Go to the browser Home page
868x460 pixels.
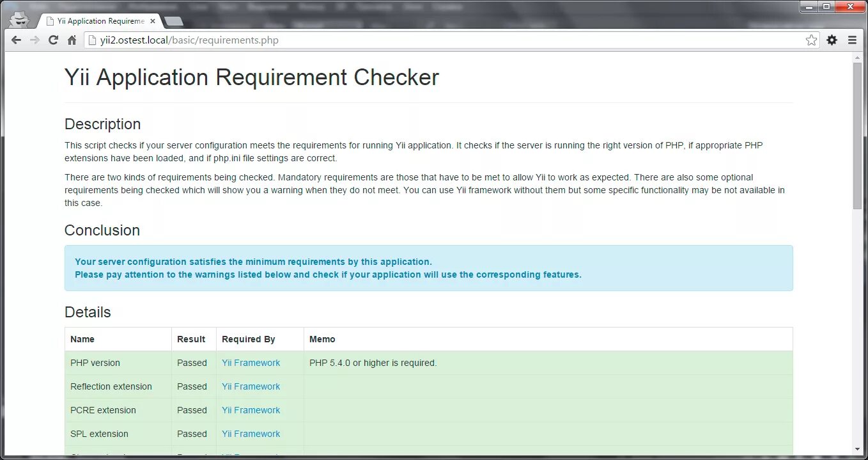click(72, 40)
